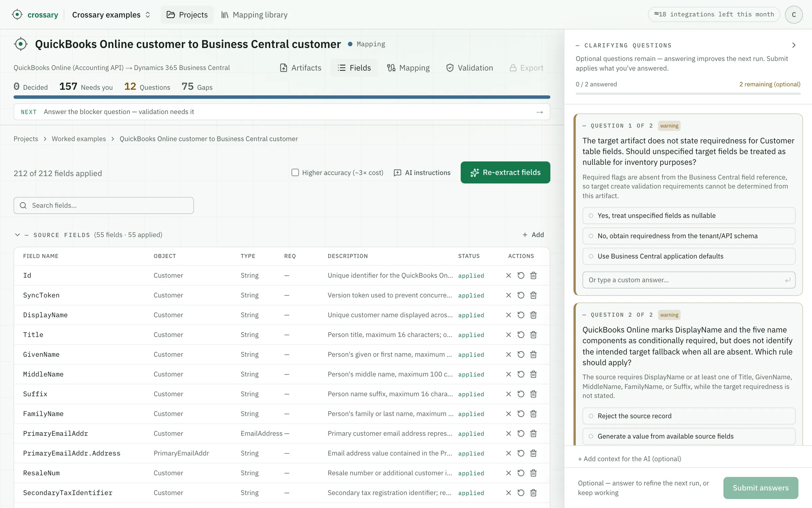Select Reject the source record option
This screenshot has width=812, height=508.
click(x=689, y=416)
